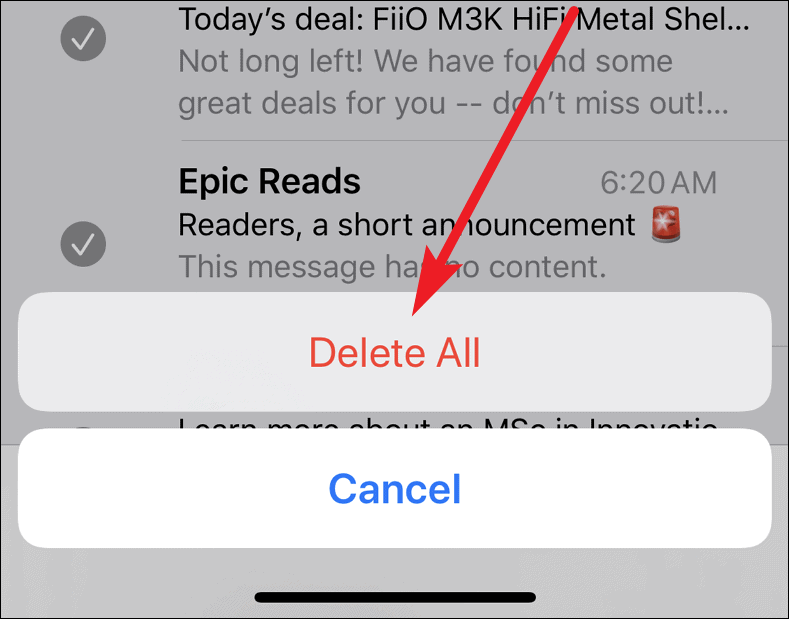
Task: Tap 'This message has no content.' preview
Action: 392,267
